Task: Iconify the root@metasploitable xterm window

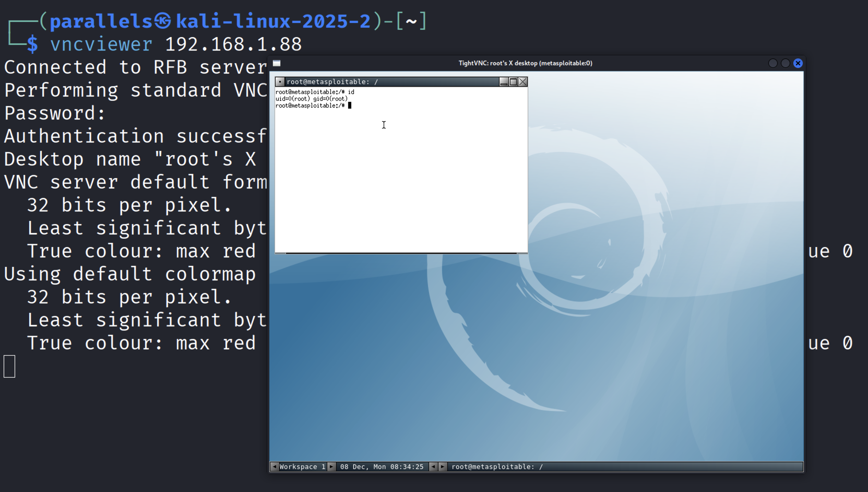Action: [x=503, y=82]
